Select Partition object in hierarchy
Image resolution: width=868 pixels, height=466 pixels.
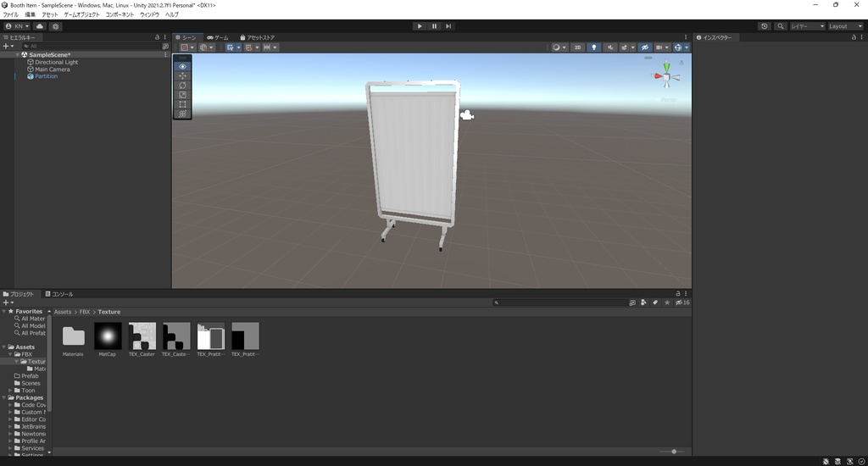46,76
